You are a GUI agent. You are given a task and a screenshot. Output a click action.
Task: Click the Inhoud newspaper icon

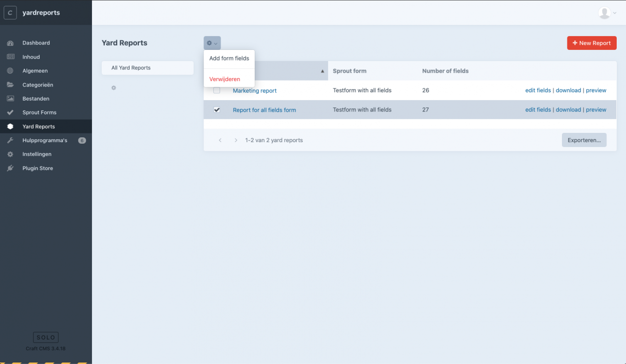(x=10, y=57)
